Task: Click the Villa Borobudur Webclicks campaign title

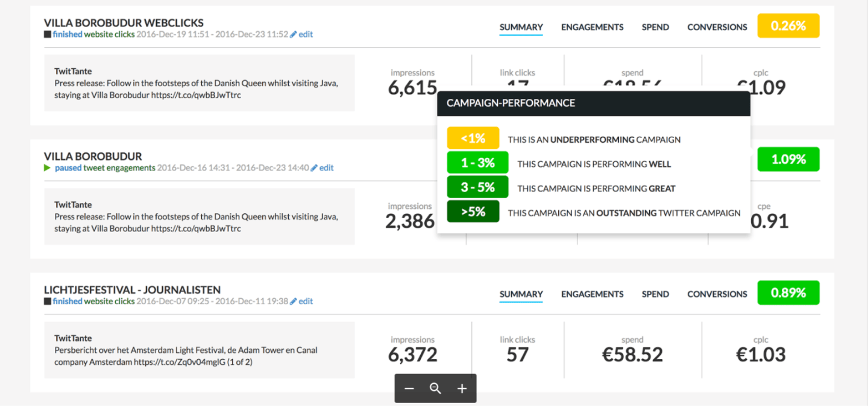Action: coord(124,23)
